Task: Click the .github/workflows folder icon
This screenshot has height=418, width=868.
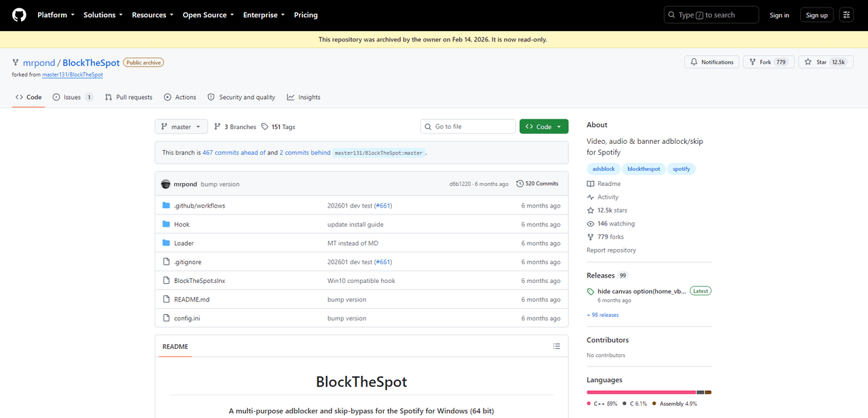Action: pos(166,206)
